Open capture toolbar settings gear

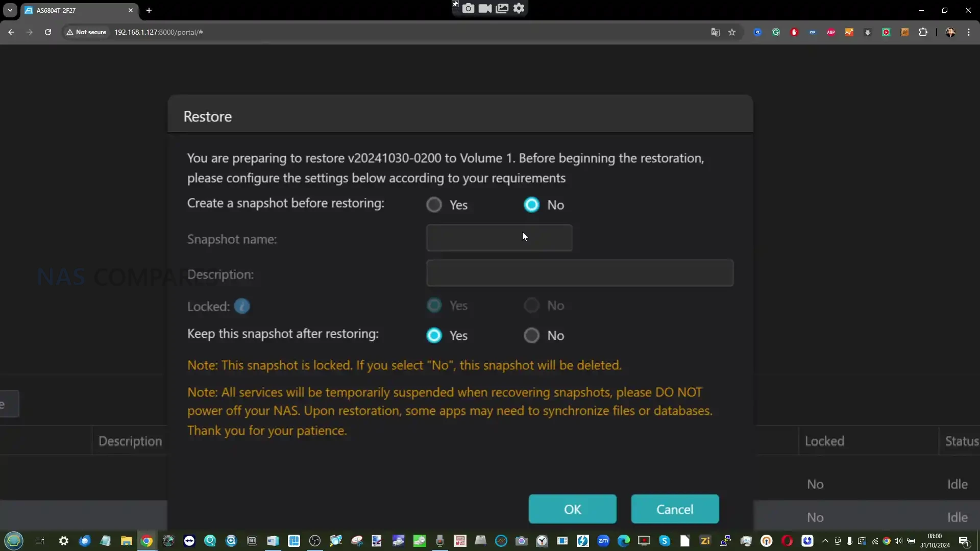[x=519, y=8]
